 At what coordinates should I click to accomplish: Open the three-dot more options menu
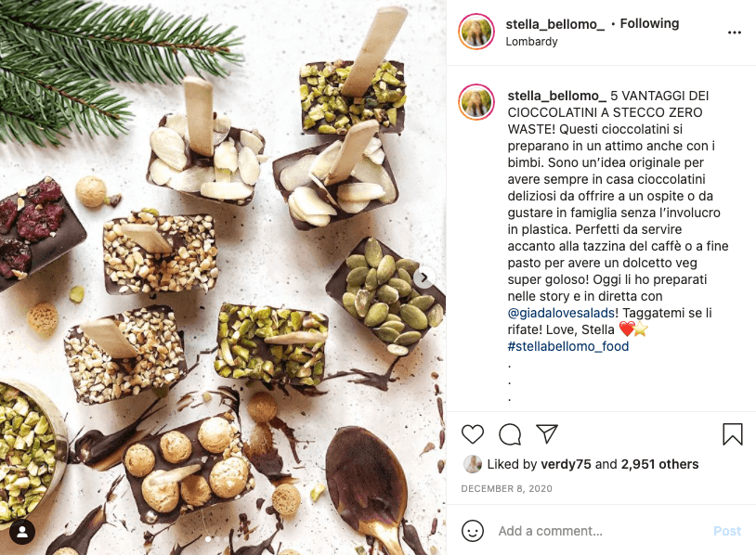pos(735,32)
